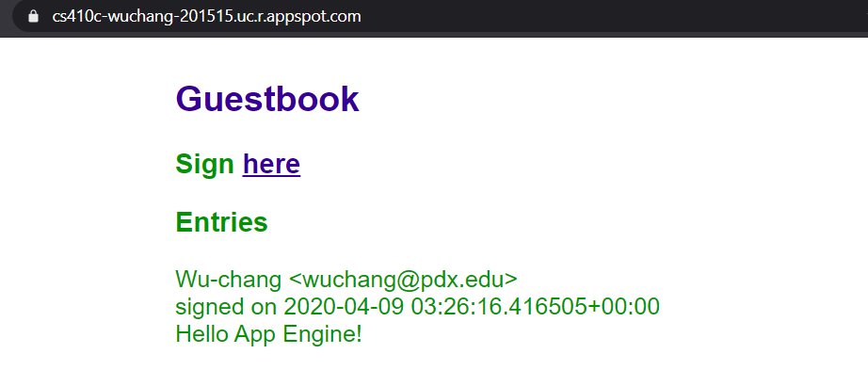This screenshot has height=370, width=868.
Task: Click the 'Wu-chang <wuchang@pdx.edu>' entry line
Action: 346,280
